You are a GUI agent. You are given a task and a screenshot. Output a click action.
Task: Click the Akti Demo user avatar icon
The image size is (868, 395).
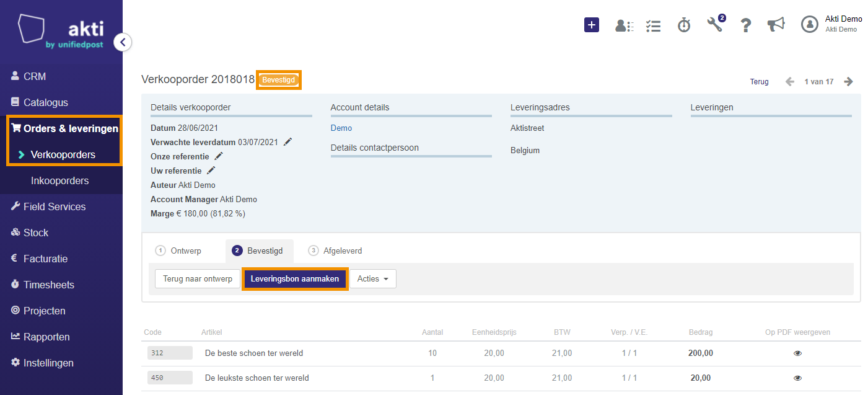click(810, 24)
